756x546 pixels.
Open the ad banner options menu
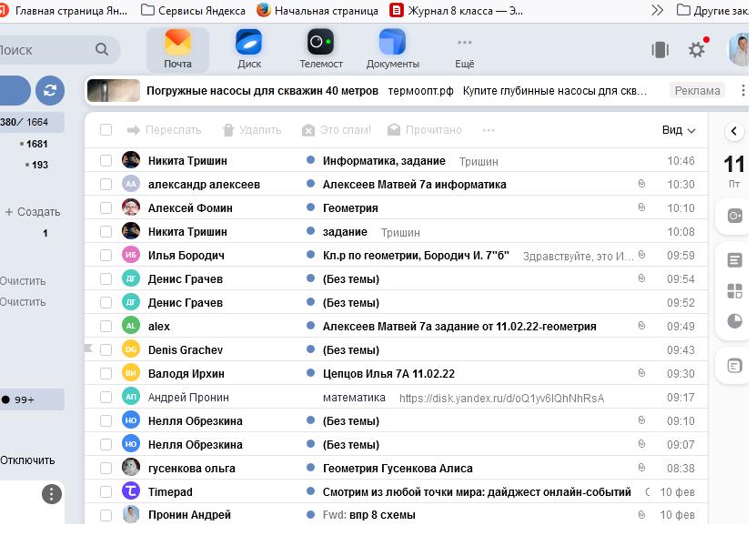point(743,90)
